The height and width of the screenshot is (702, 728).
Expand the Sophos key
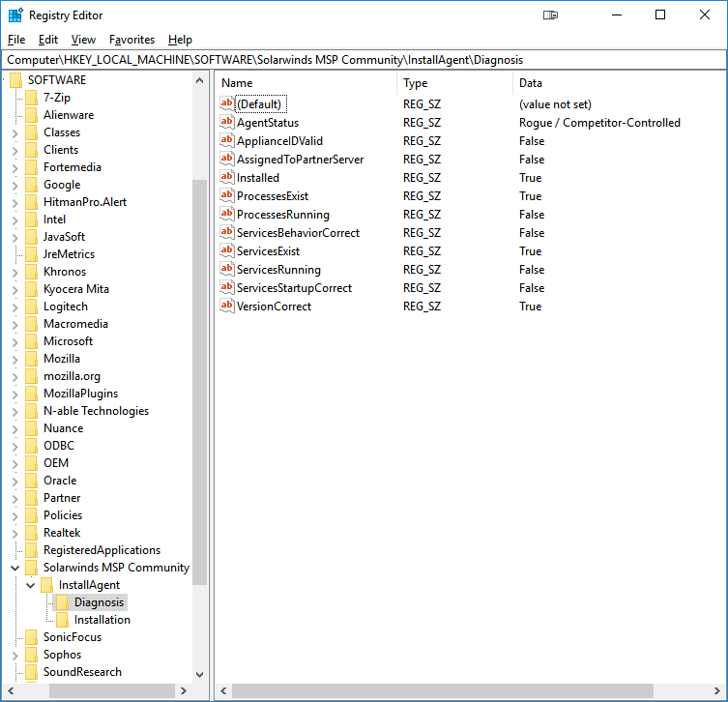(15, 656)
